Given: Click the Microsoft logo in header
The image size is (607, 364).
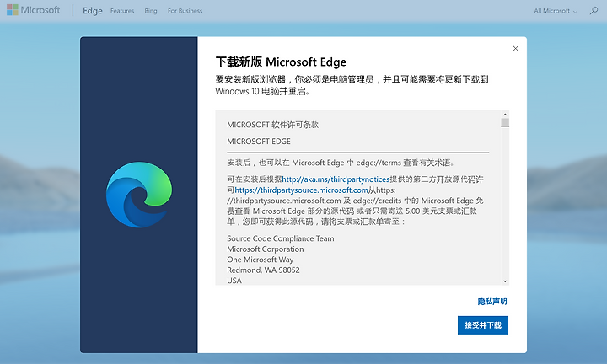Looking at the screenshot, I should (x=33, y=10).
